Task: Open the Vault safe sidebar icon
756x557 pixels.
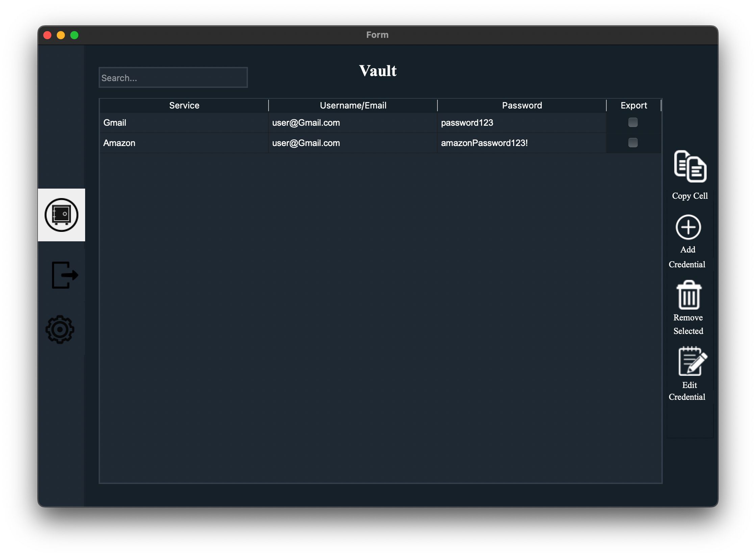Action: tap(61, 215)
